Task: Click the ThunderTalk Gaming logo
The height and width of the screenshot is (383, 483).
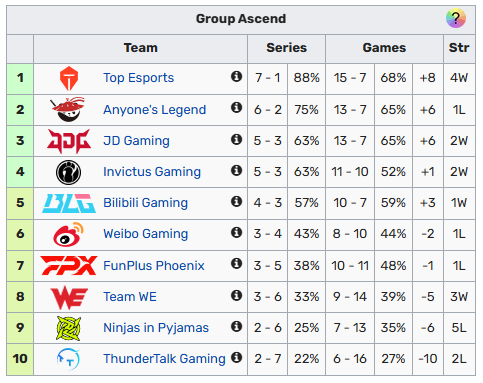Action: pyautogui.click(x=68, y=359)
